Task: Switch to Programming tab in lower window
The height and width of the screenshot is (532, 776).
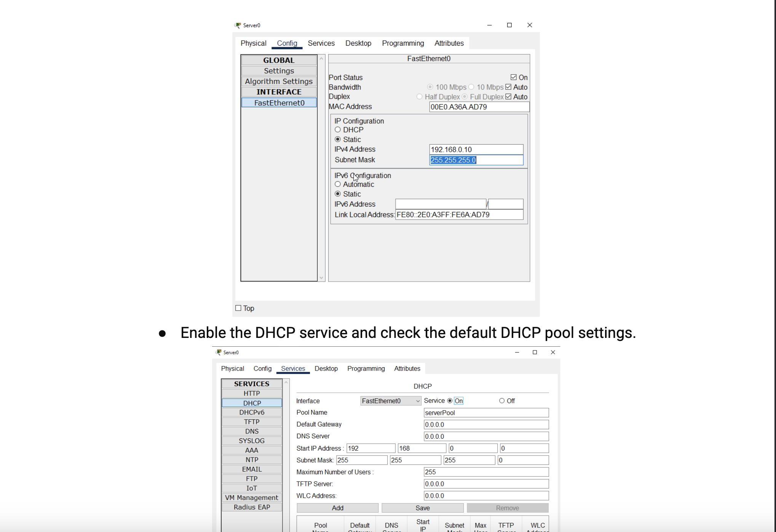Action: 366,368
